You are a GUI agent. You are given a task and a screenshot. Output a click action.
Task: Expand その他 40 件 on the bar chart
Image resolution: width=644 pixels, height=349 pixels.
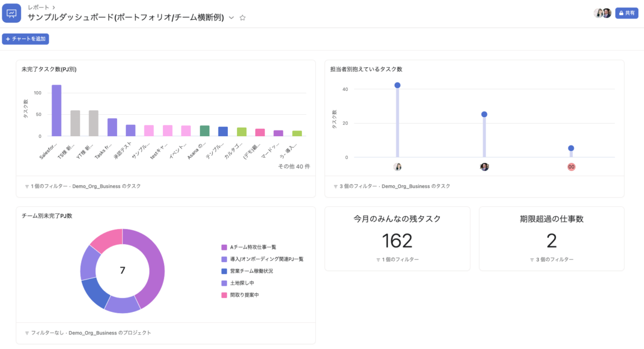(x=295, y=166)
